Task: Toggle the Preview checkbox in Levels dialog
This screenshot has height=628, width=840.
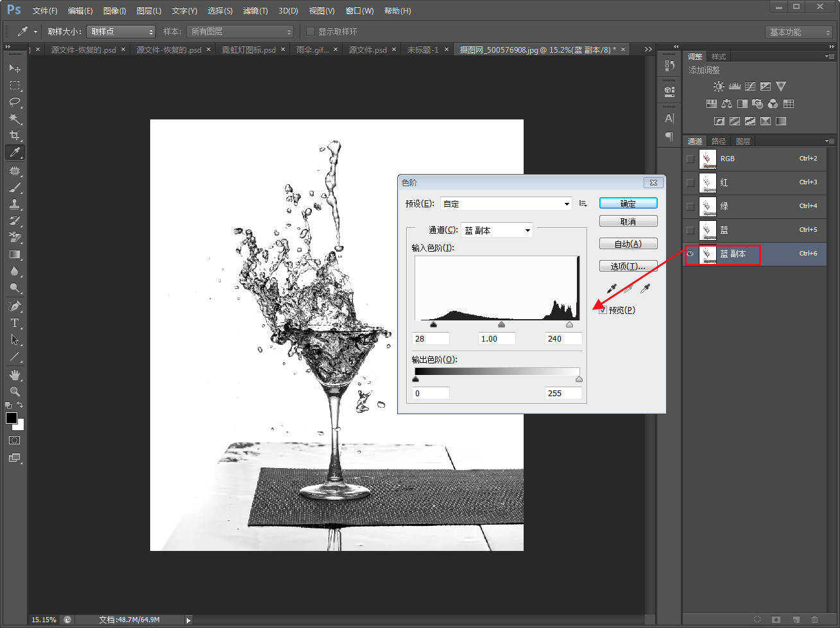Action: point(603,310)
